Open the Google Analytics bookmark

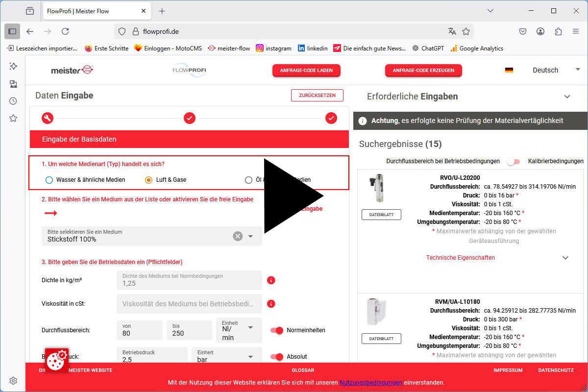477,49
